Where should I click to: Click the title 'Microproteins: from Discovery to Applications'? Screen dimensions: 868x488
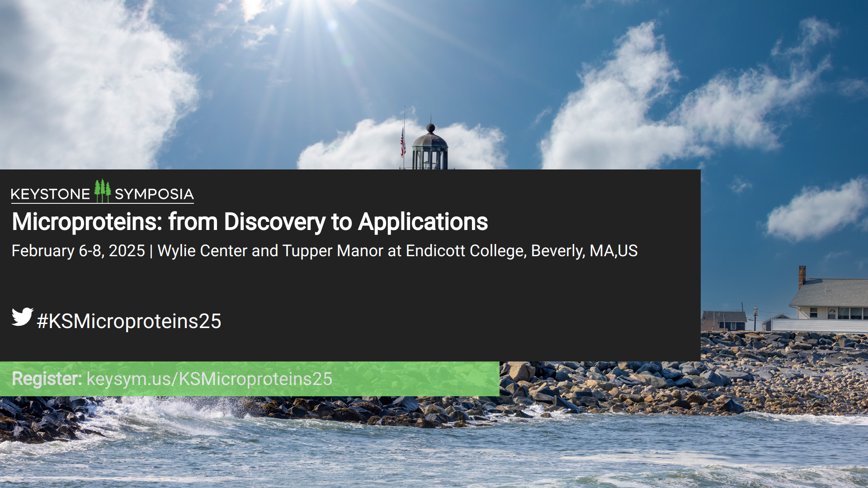click(250, 222)
